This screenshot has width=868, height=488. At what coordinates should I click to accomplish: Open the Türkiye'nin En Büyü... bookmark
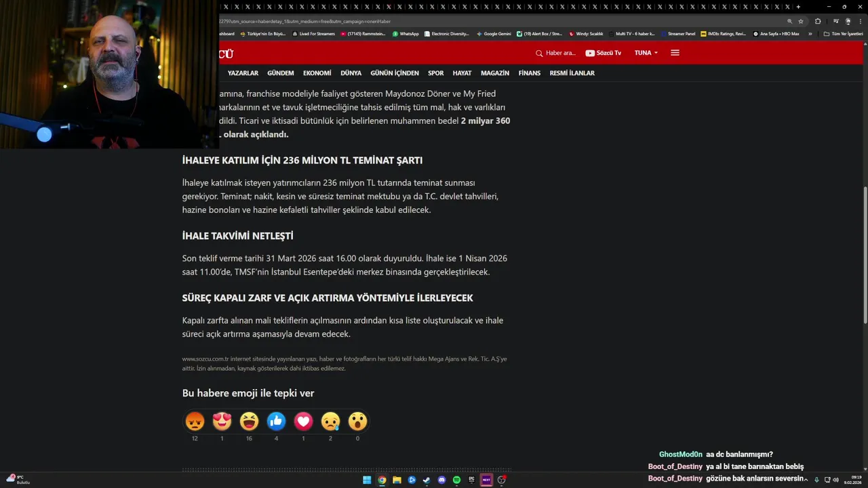(262, 33)
